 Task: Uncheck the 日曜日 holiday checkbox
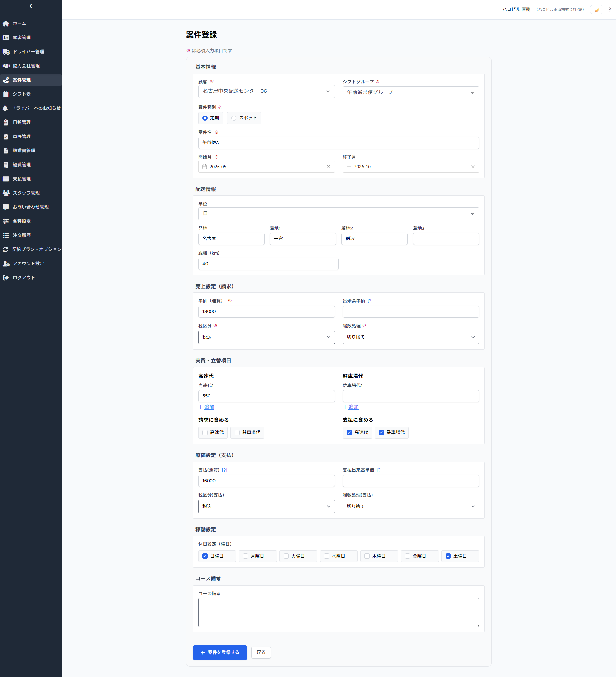pyautogui.click(x=205, y=556)
